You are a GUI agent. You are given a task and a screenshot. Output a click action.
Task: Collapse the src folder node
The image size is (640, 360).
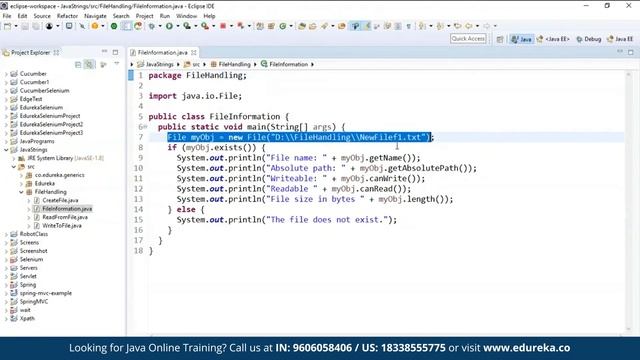pos(14,167)
